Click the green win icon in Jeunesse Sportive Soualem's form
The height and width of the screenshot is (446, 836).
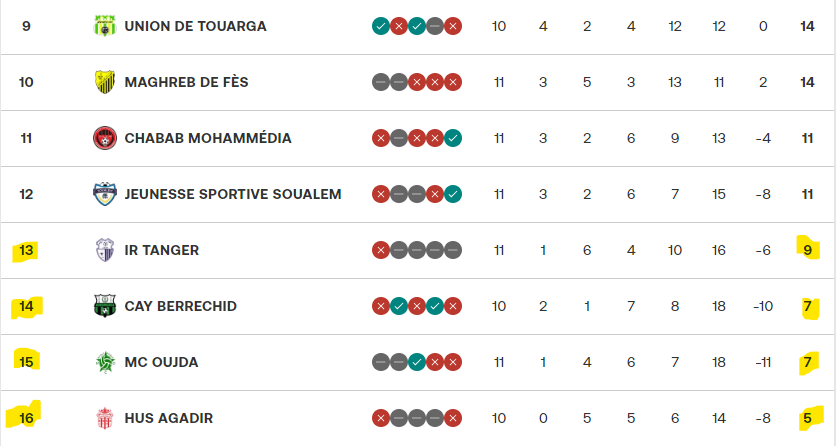[x=453, y=194]
